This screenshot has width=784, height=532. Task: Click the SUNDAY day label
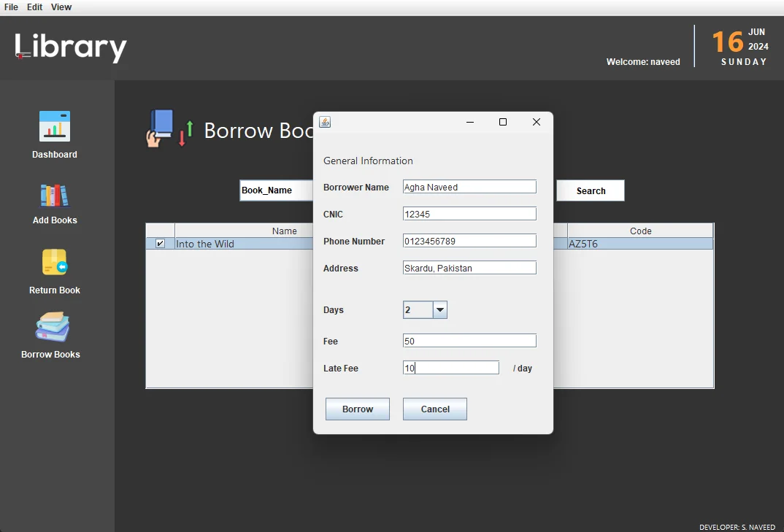click(x=744, y=62)
